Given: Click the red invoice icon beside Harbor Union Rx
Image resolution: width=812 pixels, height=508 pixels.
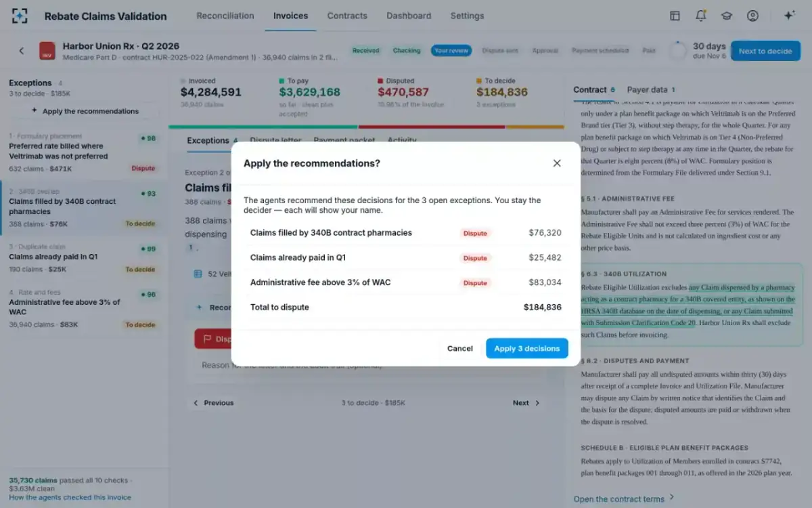Looking at the screenshot, I should 47,51.
